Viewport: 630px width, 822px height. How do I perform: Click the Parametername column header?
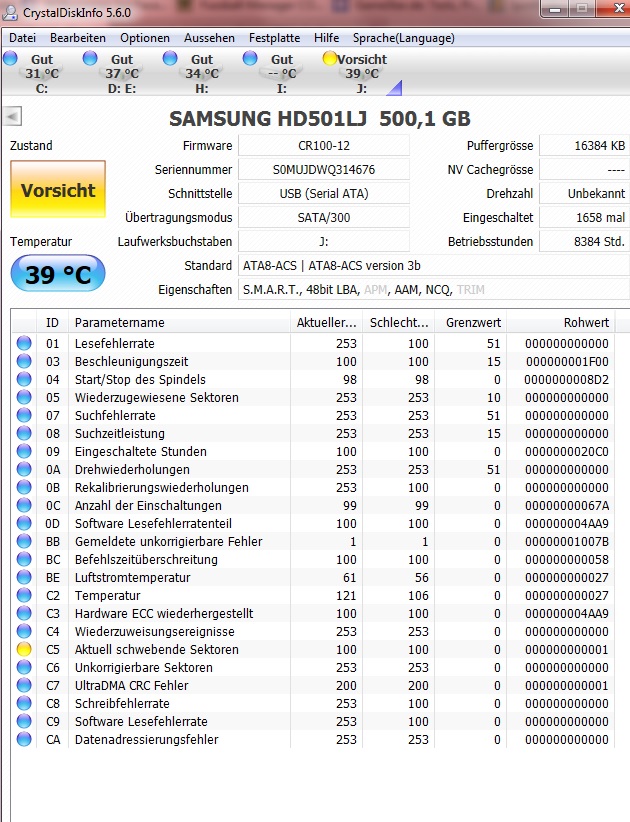[x=179, y=322]
